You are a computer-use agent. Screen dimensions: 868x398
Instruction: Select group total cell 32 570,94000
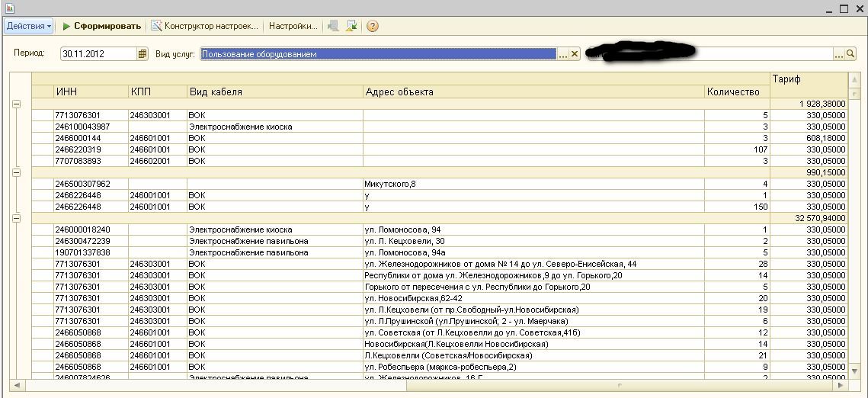(x=809, y=219)
